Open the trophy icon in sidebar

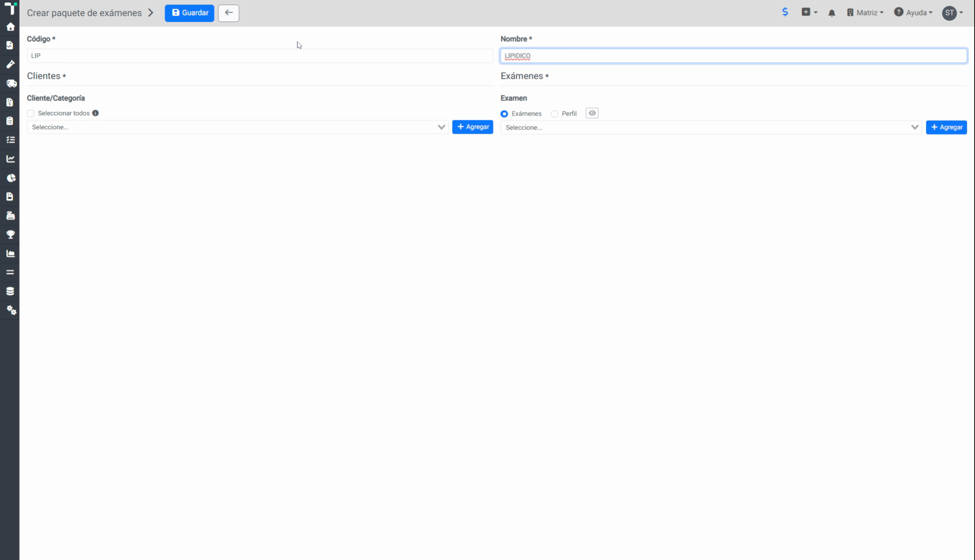(x=10, y=235)
